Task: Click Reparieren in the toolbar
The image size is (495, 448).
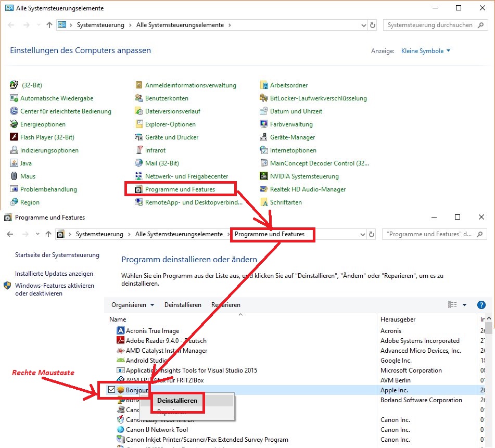Action: pos(226,305)
